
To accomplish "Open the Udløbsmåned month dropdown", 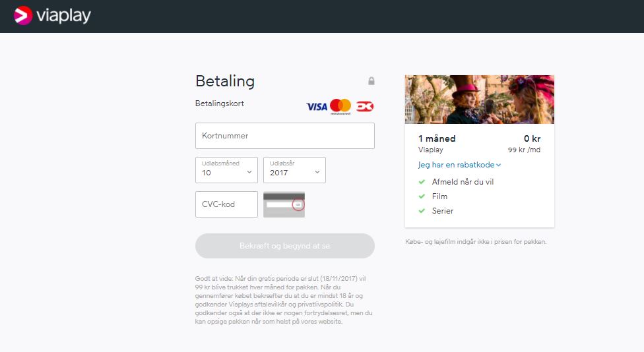I will pyautogui.click(x=226, y=170).
